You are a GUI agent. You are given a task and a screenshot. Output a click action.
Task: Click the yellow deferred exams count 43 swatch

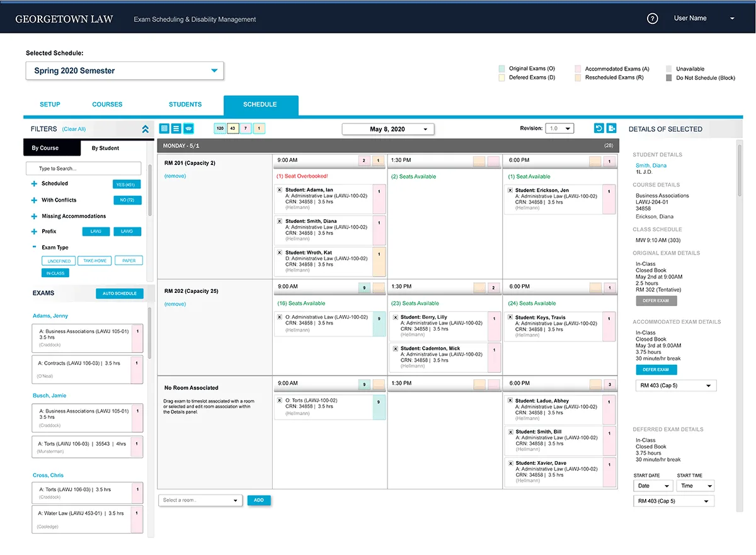(232, 129)
